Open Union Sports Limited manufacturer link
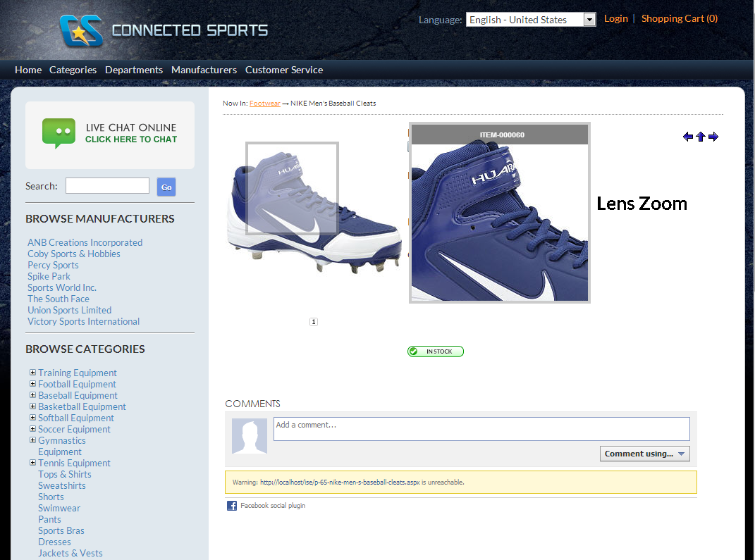755x560 pixels. (x=69, y=311)
